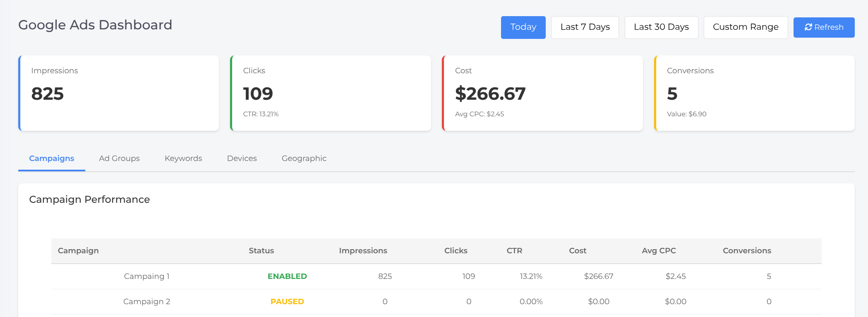The image size is (868, 317).
Task: Click the 825 impressions cell for Campaing 1
Action: click(x=385, y=276)
